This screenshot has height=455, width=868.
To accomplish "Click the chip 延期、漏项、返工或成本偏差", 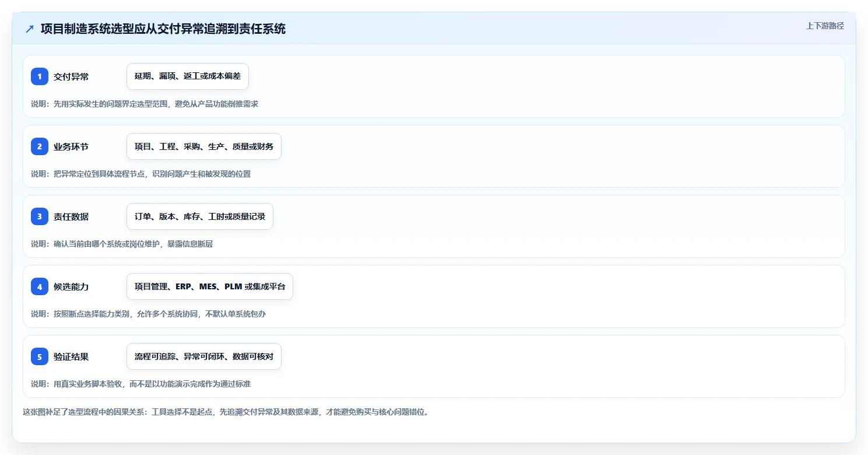I will point(188,76).
